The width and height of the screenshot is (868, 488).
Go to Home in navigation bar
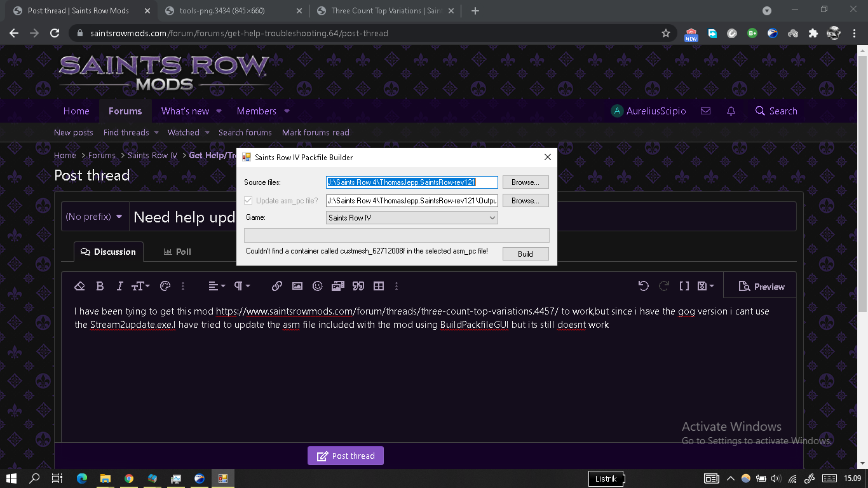click(76, 111)
